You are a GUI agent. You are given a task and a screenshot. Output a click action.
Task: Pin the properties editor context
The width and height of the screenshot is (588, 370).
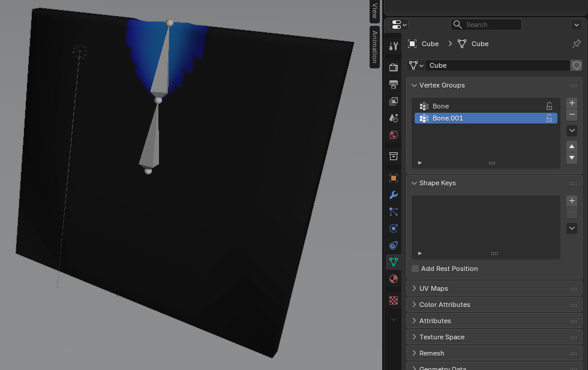click(576, 44)
